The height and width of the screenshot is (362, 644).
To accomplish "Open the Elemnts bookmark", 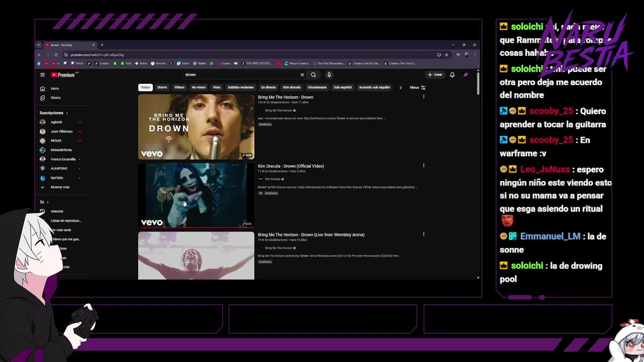I will (x=158, y=63).
